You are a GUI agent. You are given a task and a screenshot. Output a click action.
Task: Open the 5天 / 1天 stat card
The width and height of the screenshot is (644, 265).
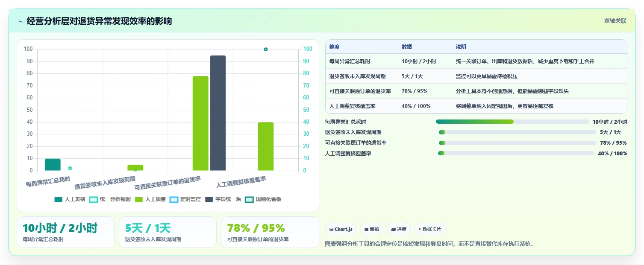[168, 232]
